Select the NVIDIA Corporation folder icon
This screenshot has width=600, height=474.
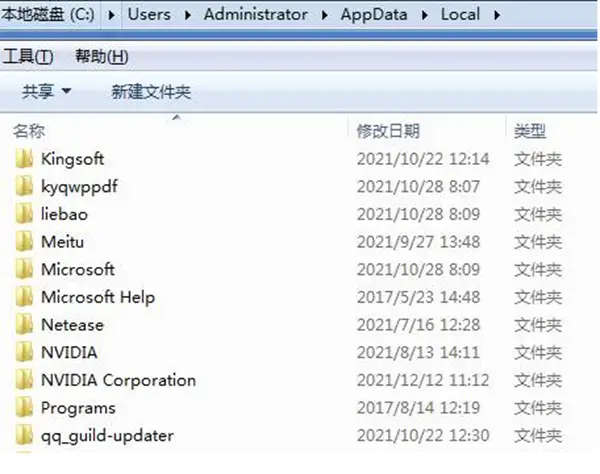click(24, 380)
